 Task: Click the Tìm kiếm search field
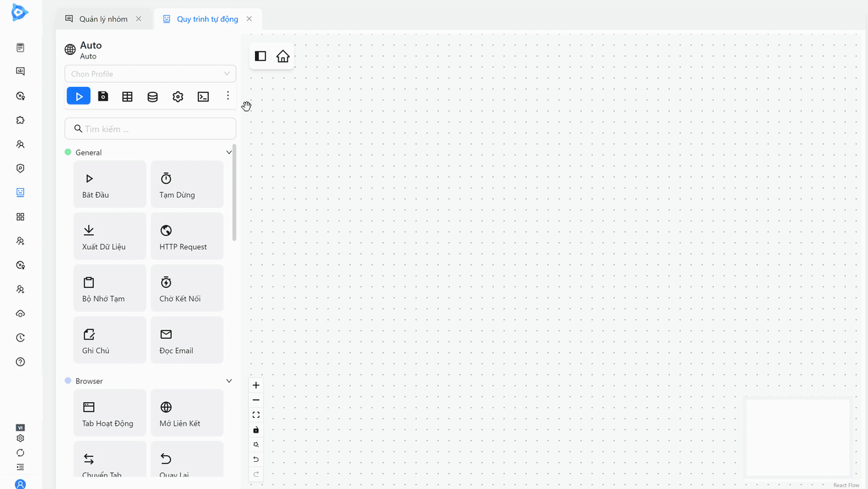click(x=150, y=128)
